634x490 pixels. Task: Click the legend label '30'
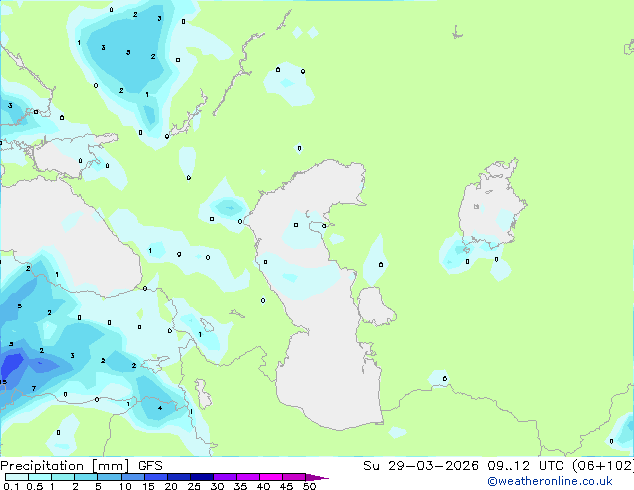[217, 486]
